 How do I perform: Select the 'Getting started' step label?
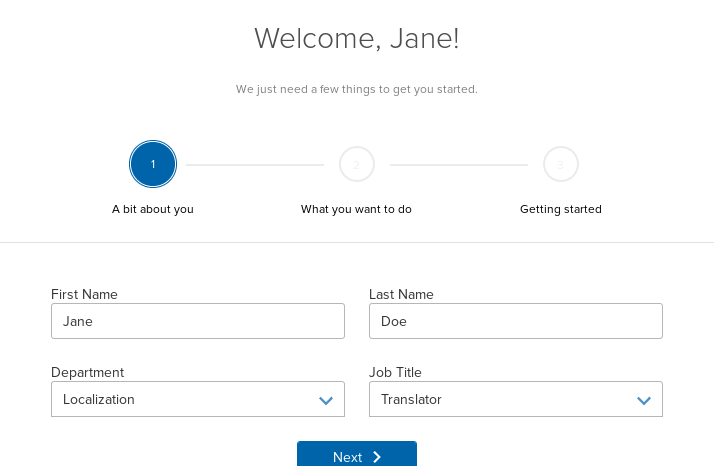pyautogui.click(x=561, y=210)
